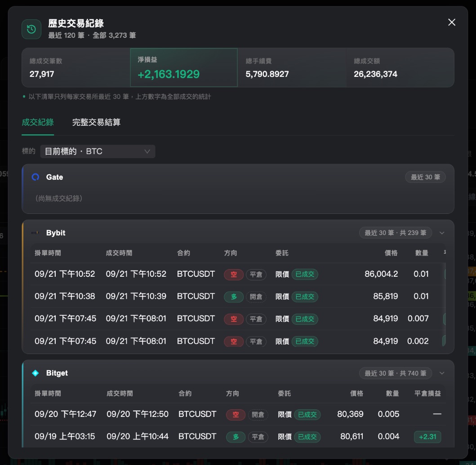Select the 總成交筆數 27,917 card
Screen dimensions: 476x465
(x=76, y=67)
